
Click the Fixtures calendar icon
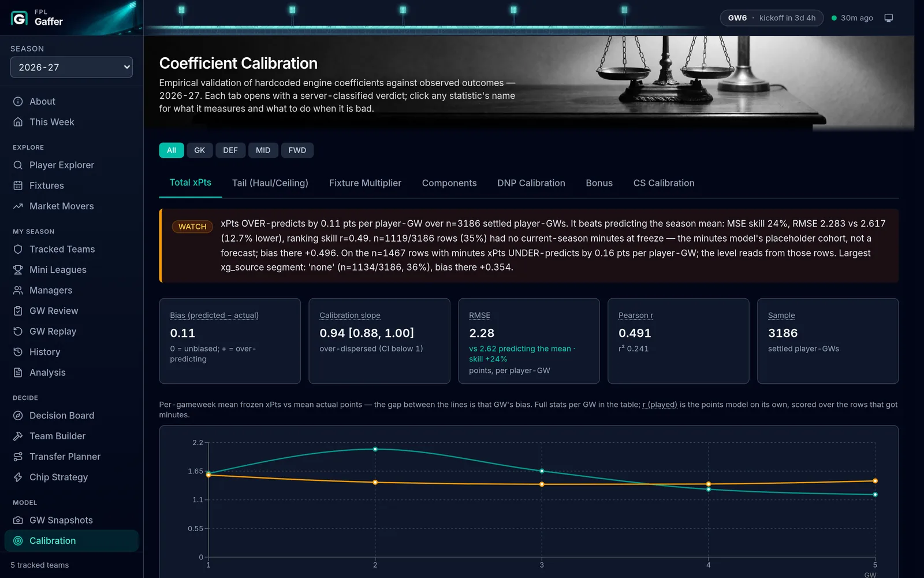(x=18, y=186)
